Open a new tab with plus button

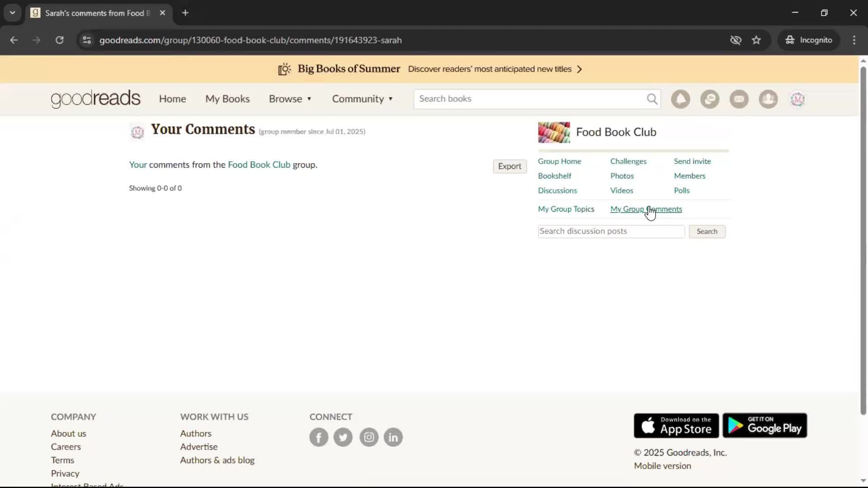point(185,13)
